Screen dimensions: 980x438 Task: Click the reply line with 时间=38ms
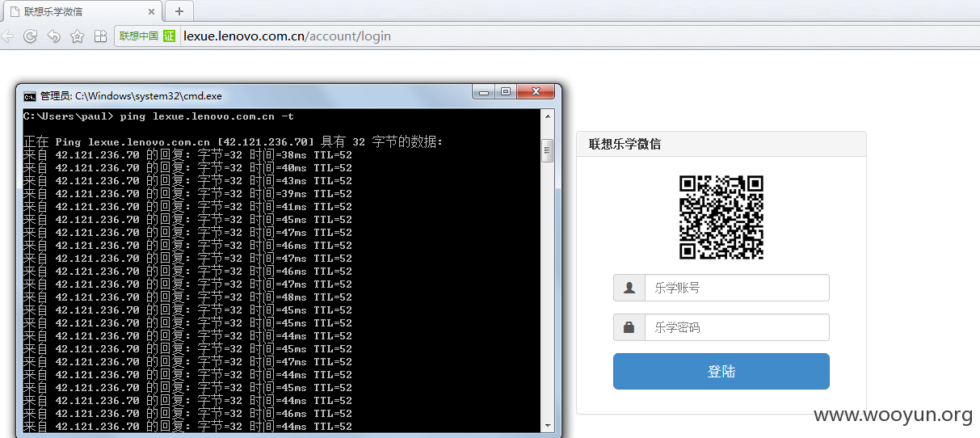(x=187, y=155)
